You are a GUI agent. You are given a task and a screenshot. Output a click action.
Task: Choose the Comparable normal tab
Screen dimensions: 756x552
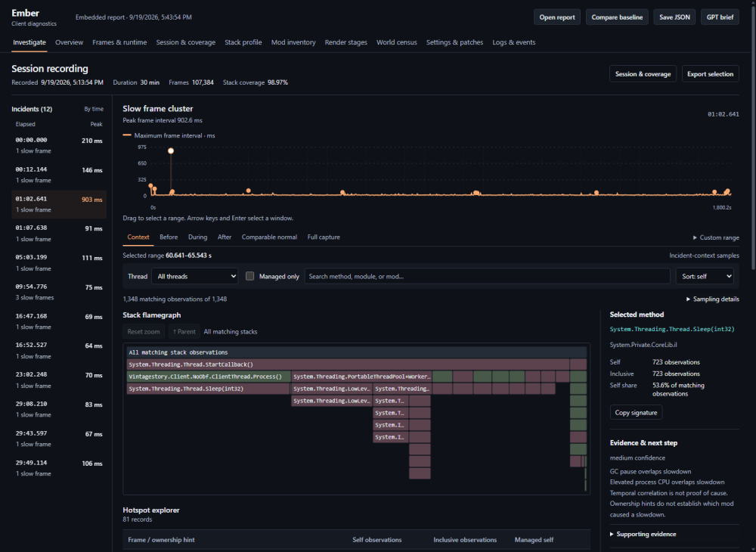(x=269, y=237)
